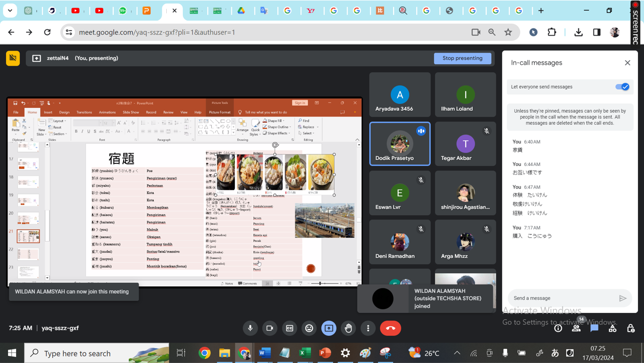Open the activities icon

point(612,328)
